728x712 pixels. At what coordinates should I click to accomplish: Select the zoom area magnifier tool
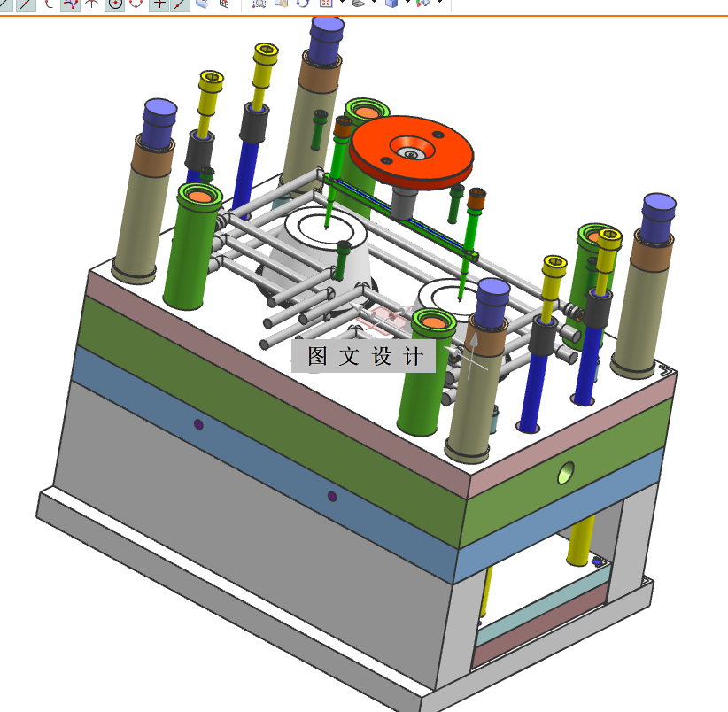coord(259,4)
